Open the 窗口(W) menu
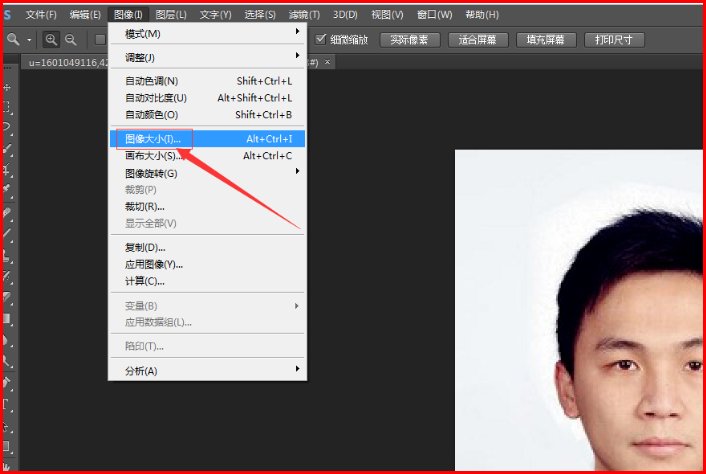The height and width of the screenshot is (474, 706). coord(434,15)
